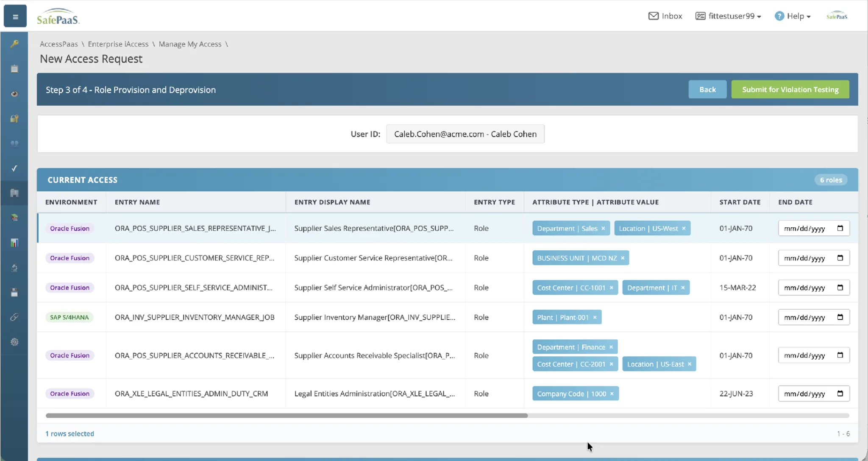
Task: Open calendar picker for Supplier Sales Representative row
Action: [840, 228]
